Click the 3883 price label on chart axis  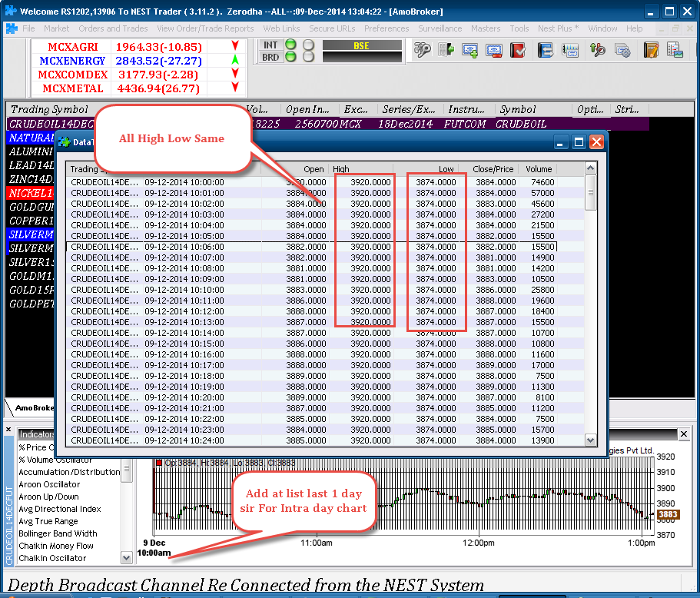pos(668,514)
